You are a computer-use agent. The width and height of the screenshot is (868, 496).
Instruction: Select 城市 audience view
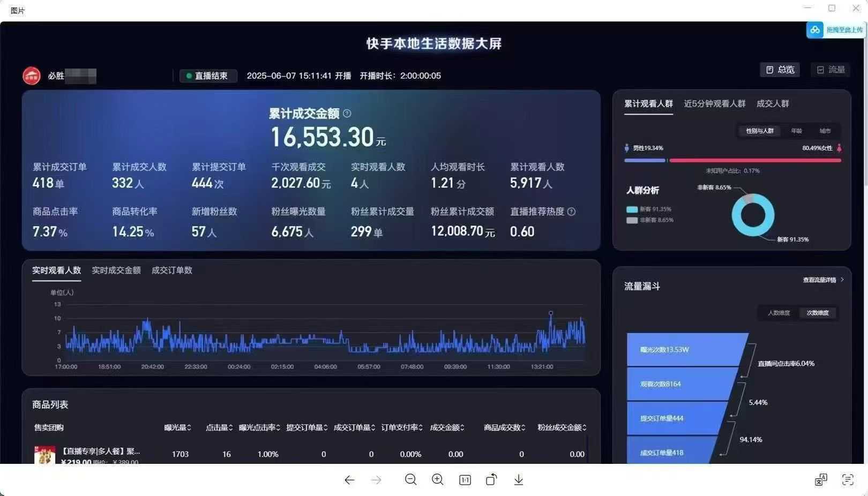[x=825, y=131]
